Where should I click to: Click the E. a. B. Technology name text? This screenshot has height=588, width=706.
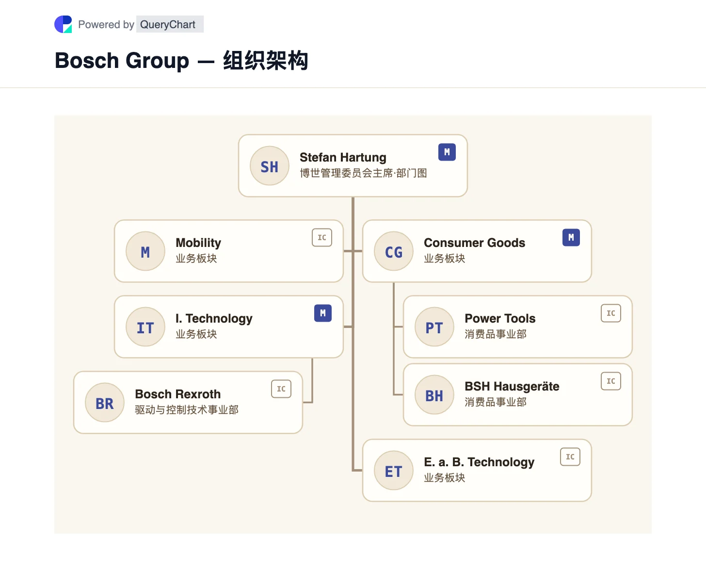[x=479, y=462]
